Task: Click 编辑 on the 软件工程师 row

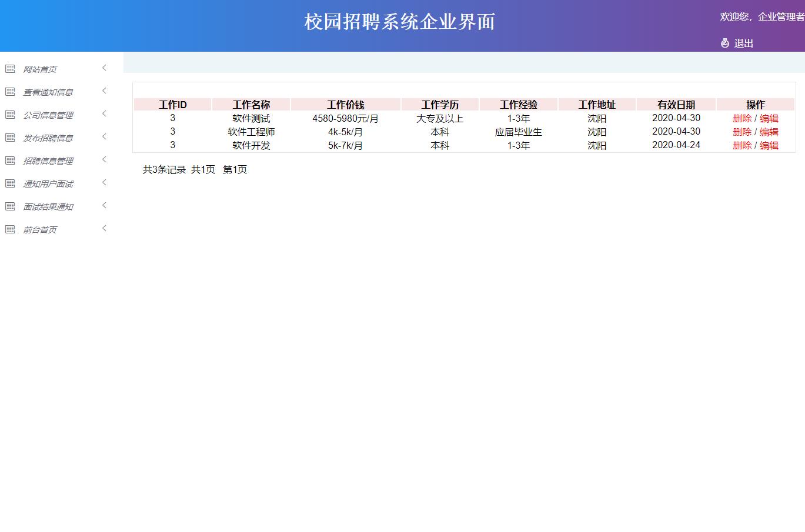Action: click(x=769, y=132)
